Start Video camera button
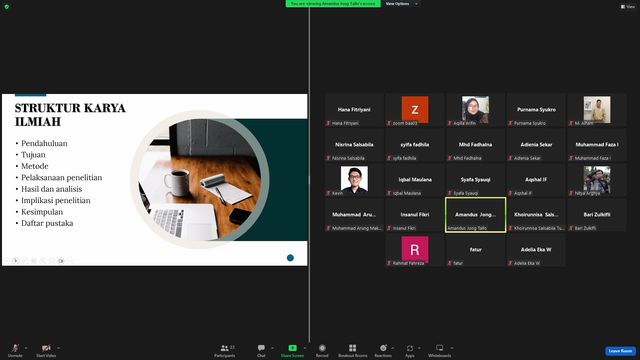The width and height of the screenshot is (640, 360). pyautogui.click(x=46, y=350)
